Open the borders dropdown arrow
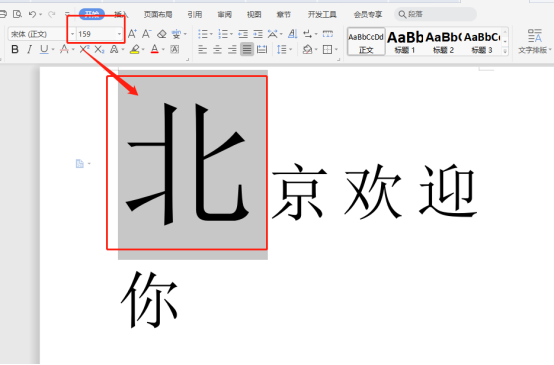This screenshot has width=554, height=365. tap(336, 49)
